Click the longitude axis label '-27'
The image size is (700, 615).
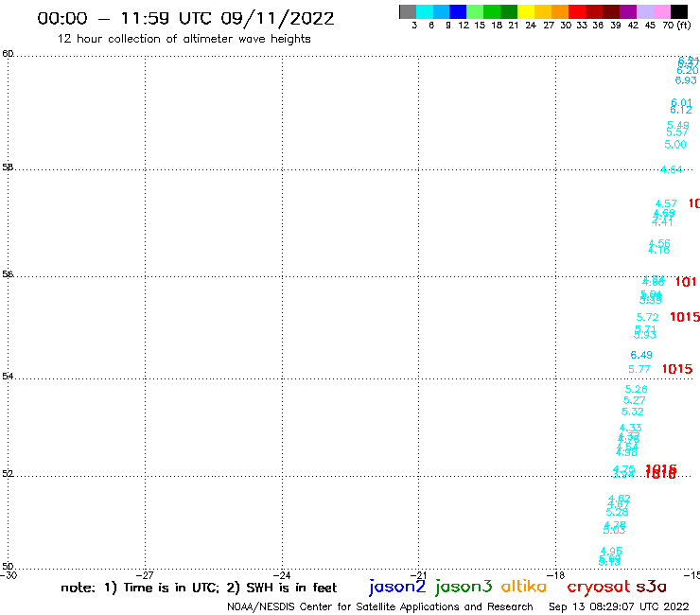145,575
